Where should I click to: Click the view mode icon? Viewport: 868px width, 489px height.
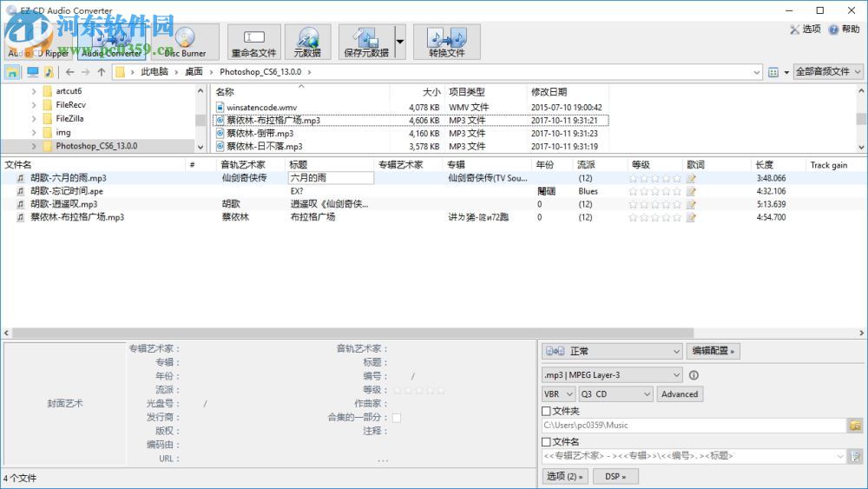click(x=773, y=73)
